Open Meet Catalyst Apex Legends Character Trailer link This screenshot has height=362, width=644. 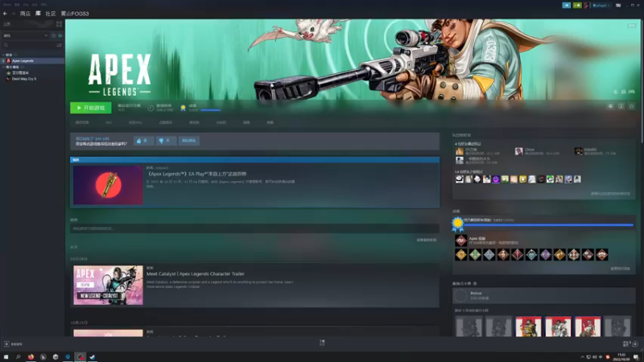[x=196, y=274]
